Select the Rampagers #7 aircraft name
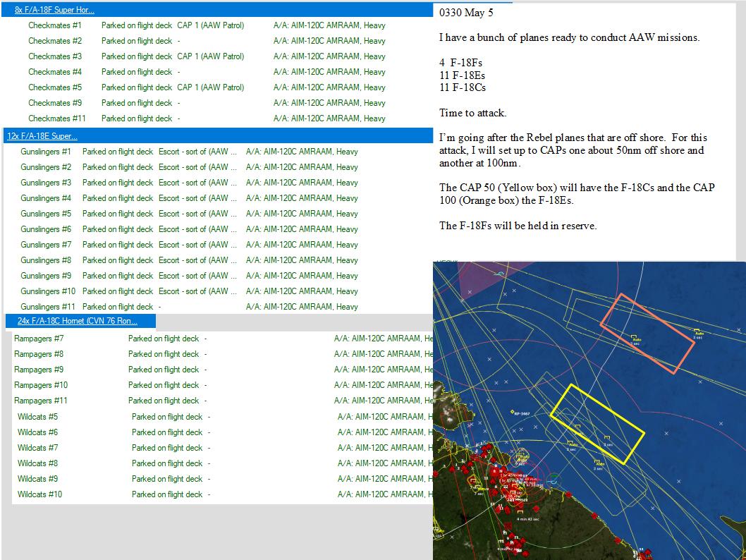Image resolution: width=746 pixels, height=560 pixels. tap(39, 339)
